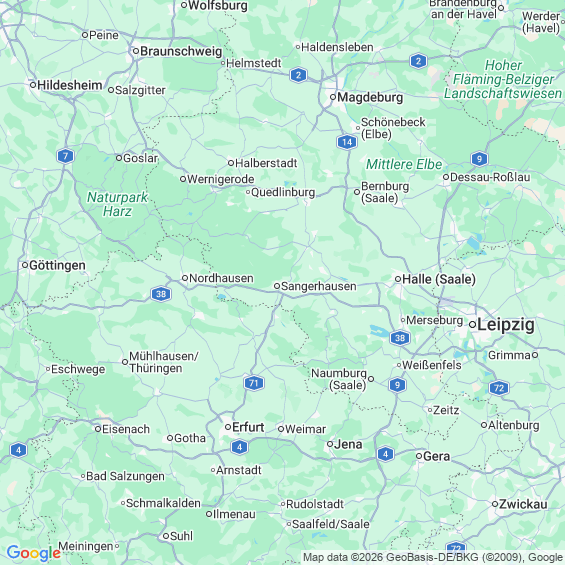Open the Map data attribution text

(x=432, y=557)
